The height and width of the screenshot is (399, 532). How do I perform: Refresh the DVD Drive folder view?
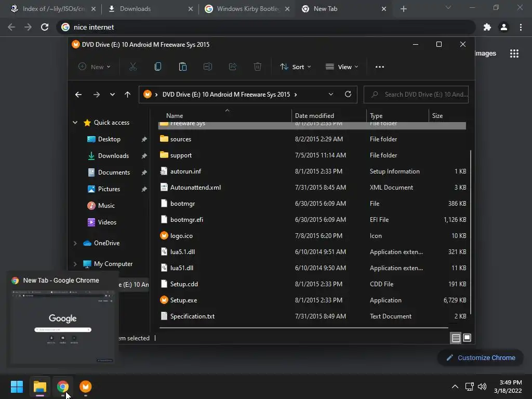tap(348, 95)
